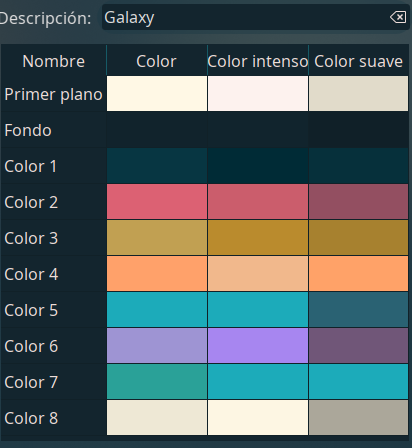Viewport: 412px width, 448px height.
Task: Select the Color 4 Color suave swatch
Action: coord(359,274)
